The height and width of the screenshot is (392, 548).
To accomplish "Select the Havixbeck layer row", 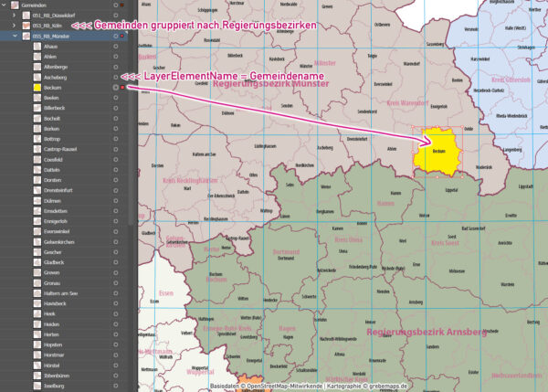I will (x=64, y=303).
